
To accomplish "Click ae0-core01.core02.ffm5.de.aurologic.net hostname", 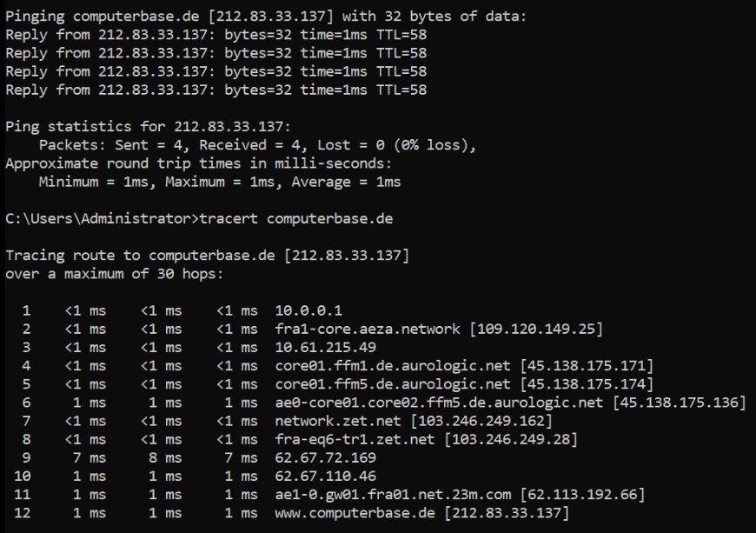I will tap(439, 403).
